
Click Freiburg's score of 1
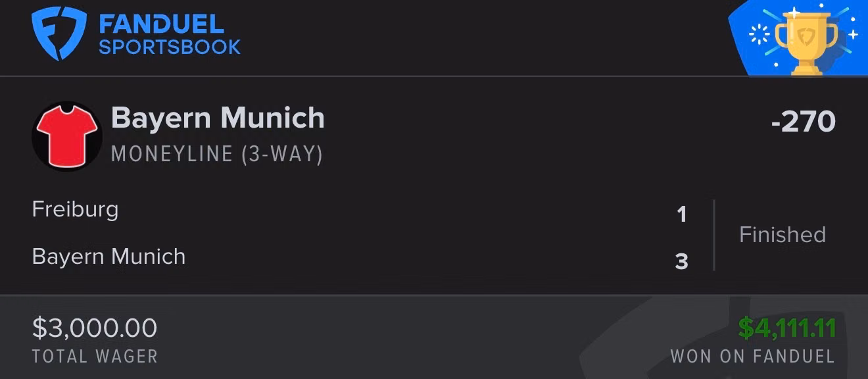pos(682,215)
